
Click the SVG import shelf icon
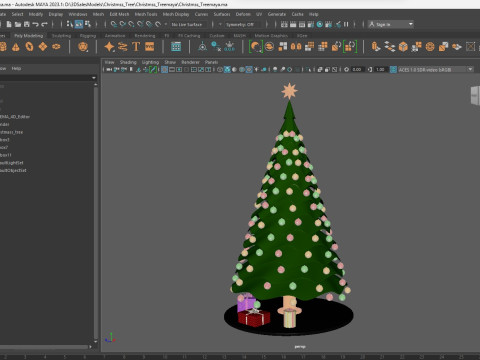[x=149, y=47]
